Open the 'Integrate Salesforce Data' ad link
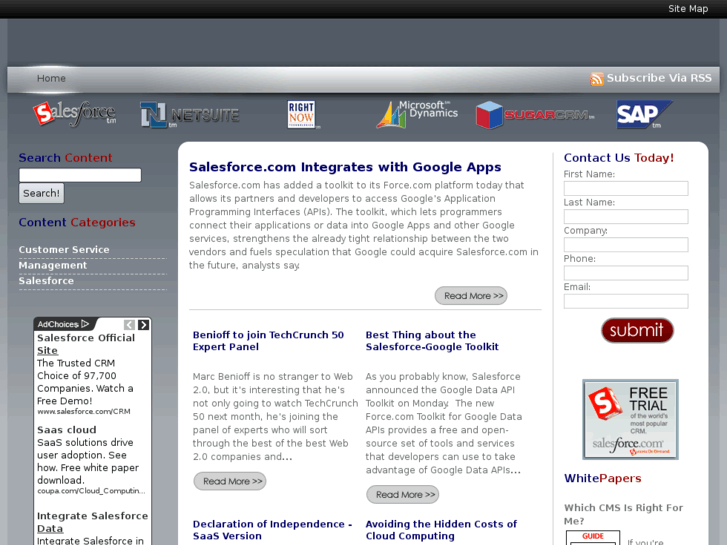727x545 pixels. pos(92,522)
